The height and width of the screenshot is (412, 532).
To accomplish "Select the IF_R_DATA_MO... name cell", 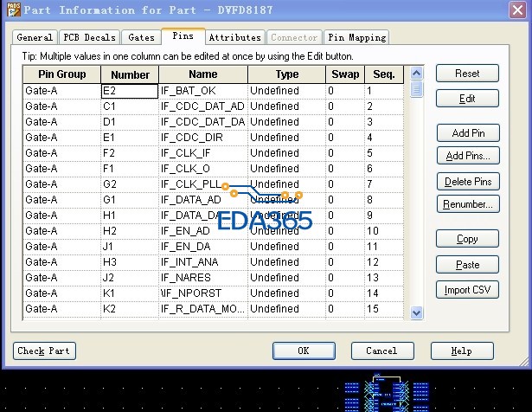I will pos(203,309).
